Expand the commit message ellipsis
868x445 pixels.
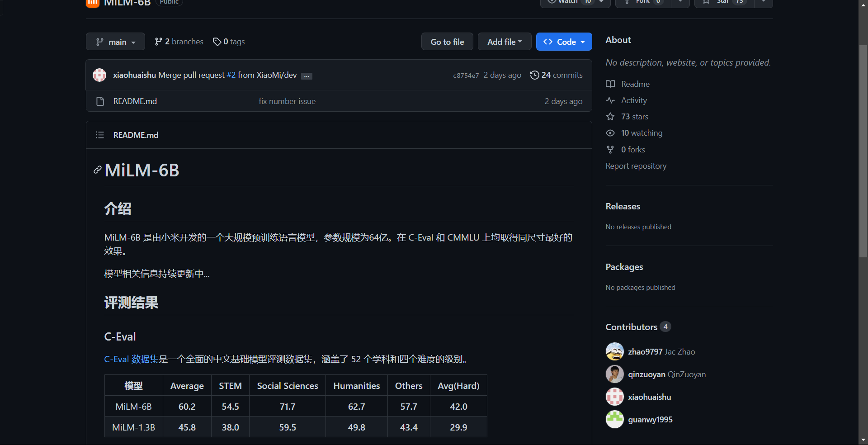(307, 76)
